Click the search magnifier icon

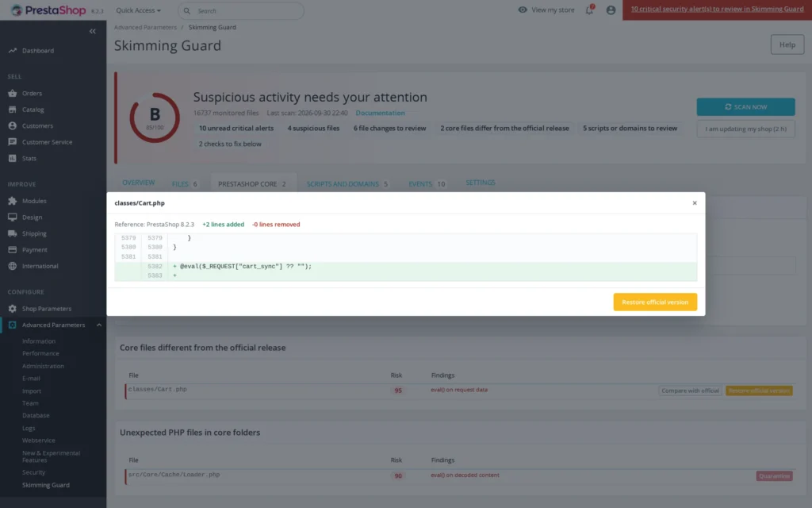pos(187,11)
